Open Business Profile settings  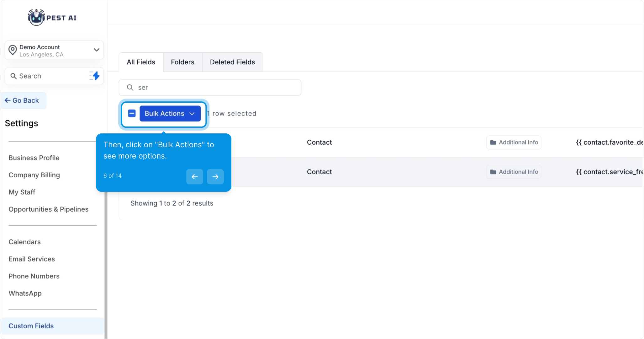pos(34,158)
